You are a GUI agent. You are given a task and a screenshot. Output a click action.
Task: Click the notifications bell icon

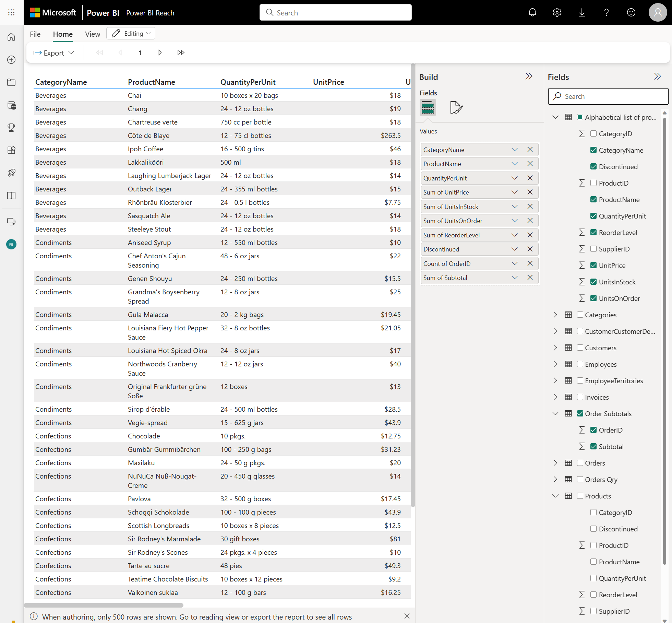[533, 12]
